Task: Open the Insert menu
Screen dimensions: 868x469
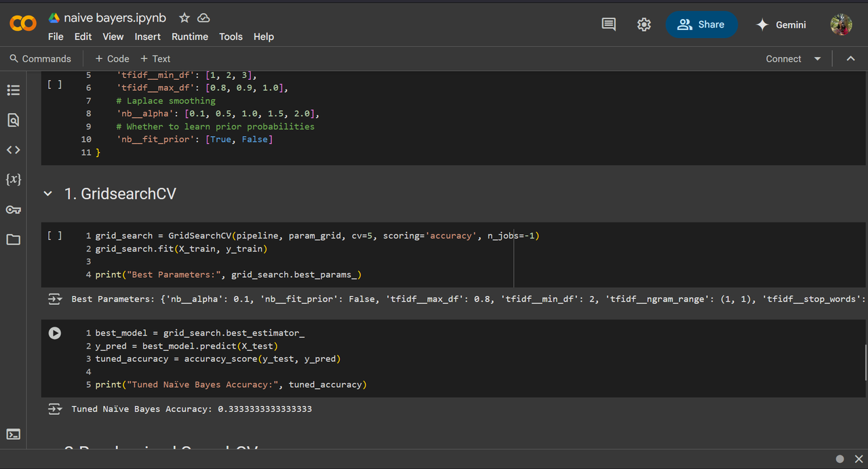Action: click(x=147, y=37)
